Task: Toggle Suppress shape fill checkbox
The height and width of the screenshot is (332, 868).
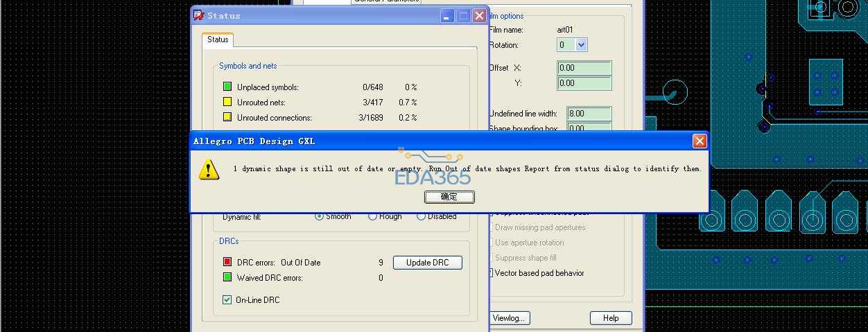Action: 493,258
